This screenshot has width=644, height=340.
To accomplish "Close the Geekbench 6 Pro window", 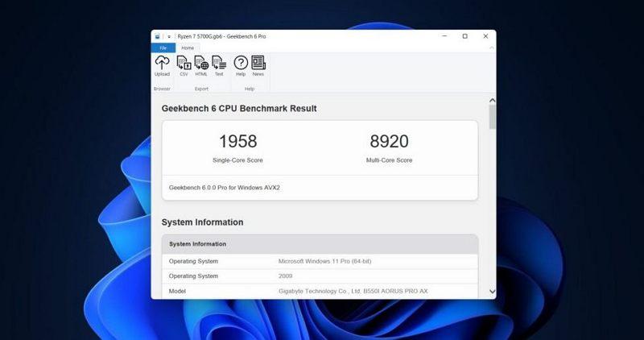I will [x=485, y=36].
